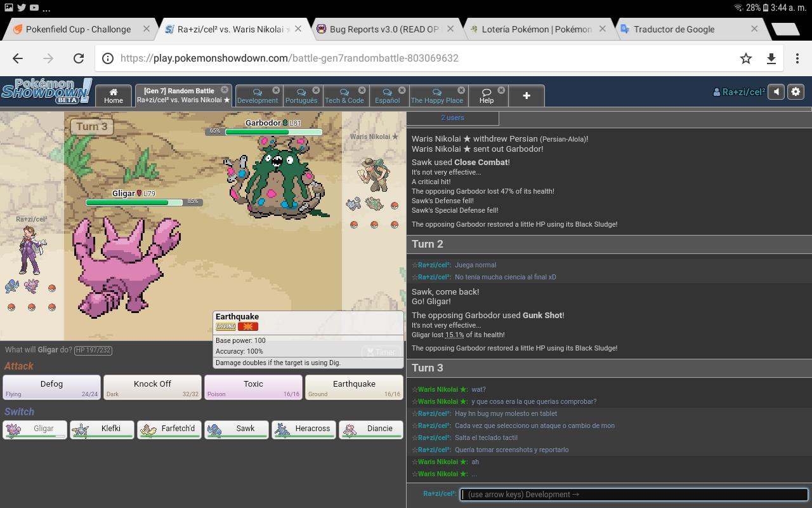Click the Android battery status icon
Screen dimensions: 812x508
coord(766,8)
